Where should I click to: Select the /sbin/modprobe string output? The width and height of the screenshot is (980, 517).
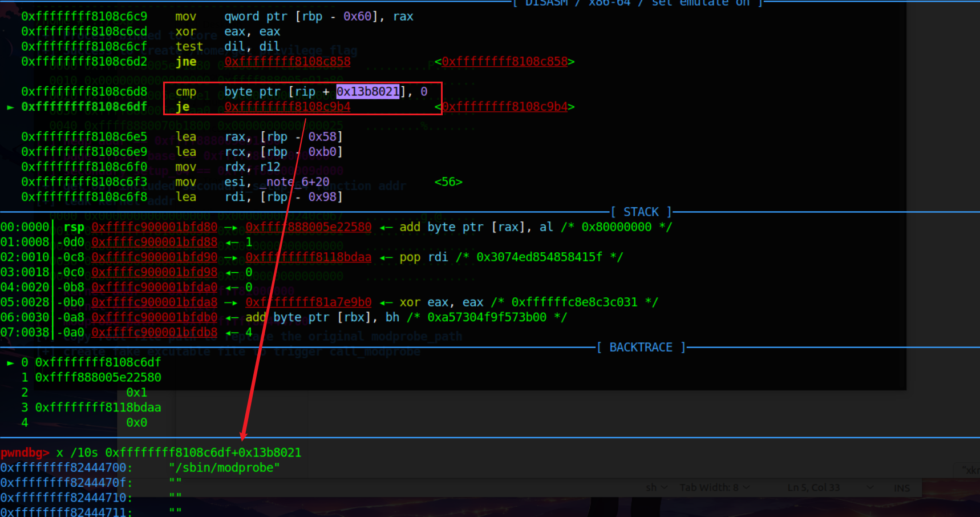coord(225,467)
